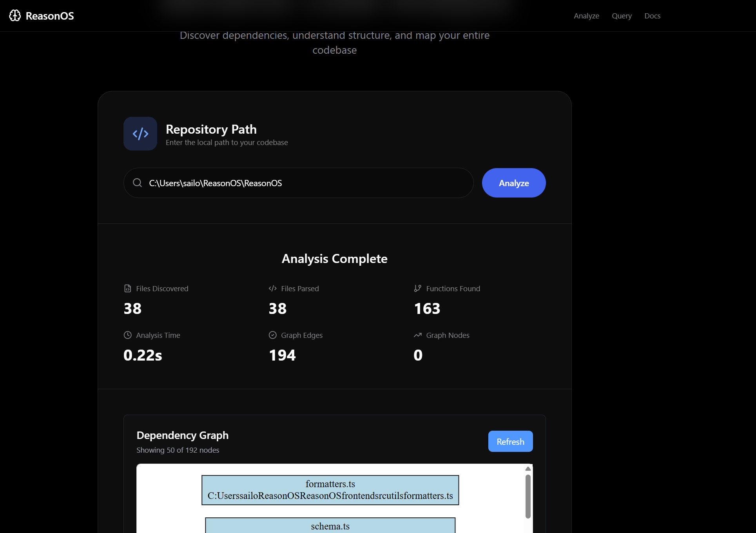Click the Files Parsed code icon
Screen dimensions: 756x533
point(273,288)
